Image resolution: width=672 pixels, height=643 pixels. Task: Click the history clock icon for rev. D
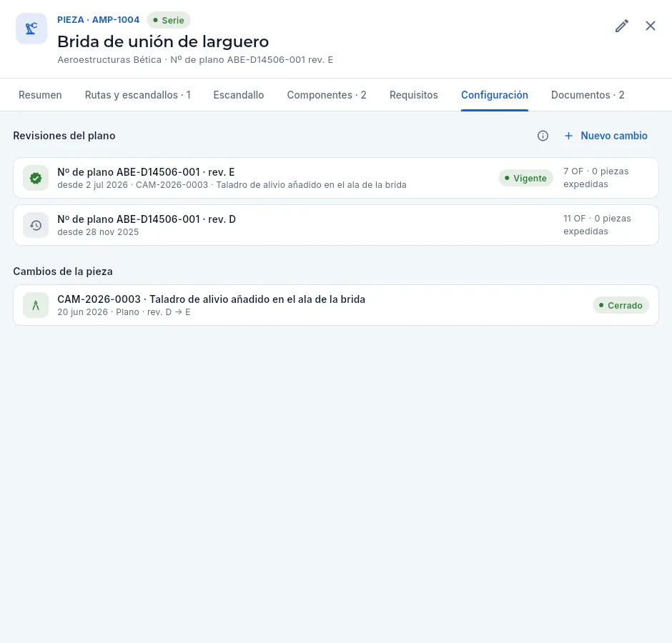click(x=36, y=225)
